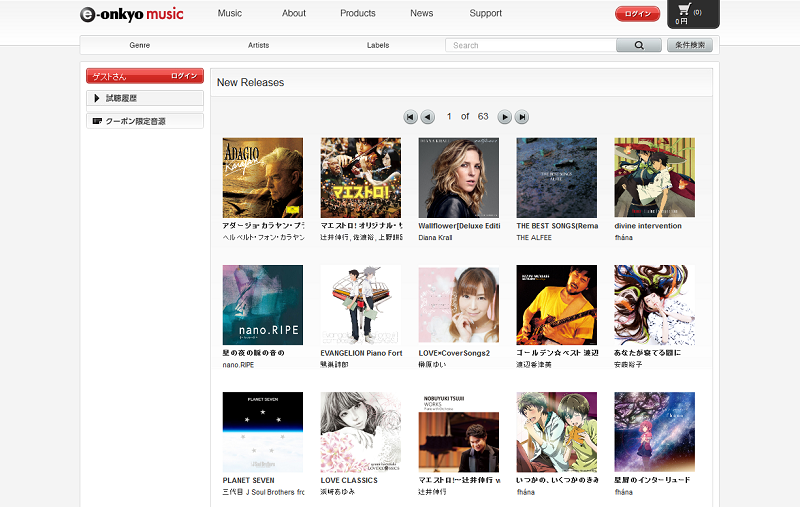Open the Products menu
The image size is (800, 507).
[358, 13]
